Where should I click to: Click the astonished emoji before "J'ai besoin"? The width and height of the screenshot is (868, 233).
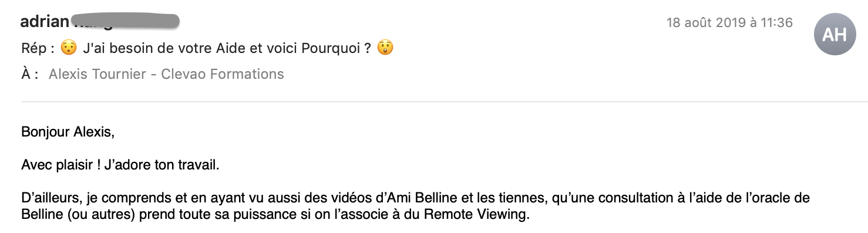click(68, 48)
